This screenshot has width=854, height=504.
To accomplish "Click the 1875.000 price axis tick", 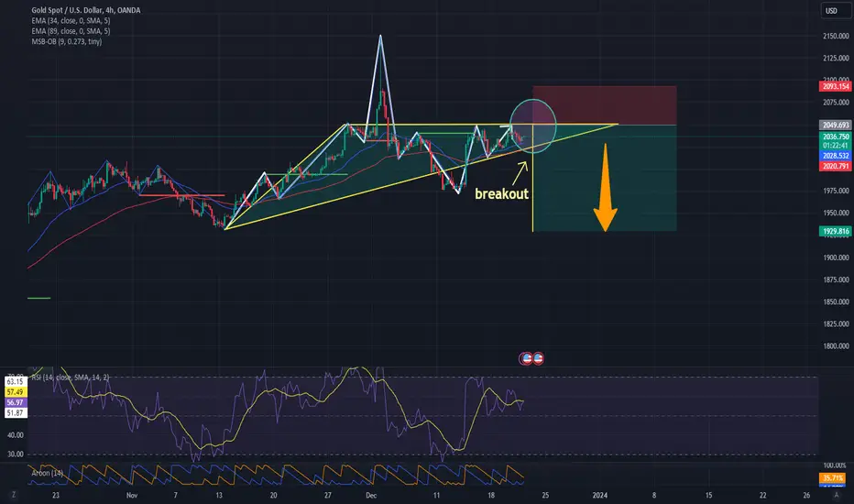I will 836,280.
